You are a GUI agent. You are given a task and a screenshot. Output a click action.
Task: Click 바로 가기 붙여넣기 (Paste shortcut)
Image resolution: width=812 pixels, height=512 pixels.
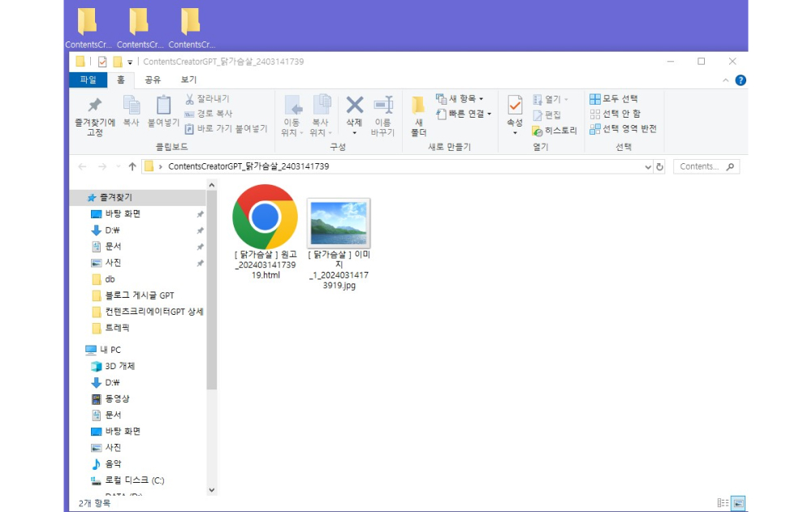click(226, 128)
